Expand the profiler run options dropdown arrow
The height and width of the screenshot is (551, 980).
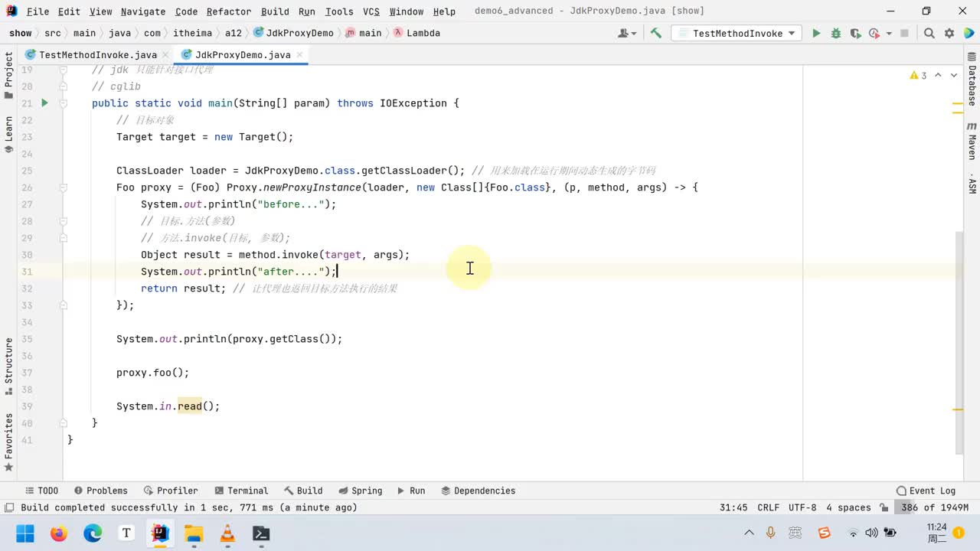(888, 33)
